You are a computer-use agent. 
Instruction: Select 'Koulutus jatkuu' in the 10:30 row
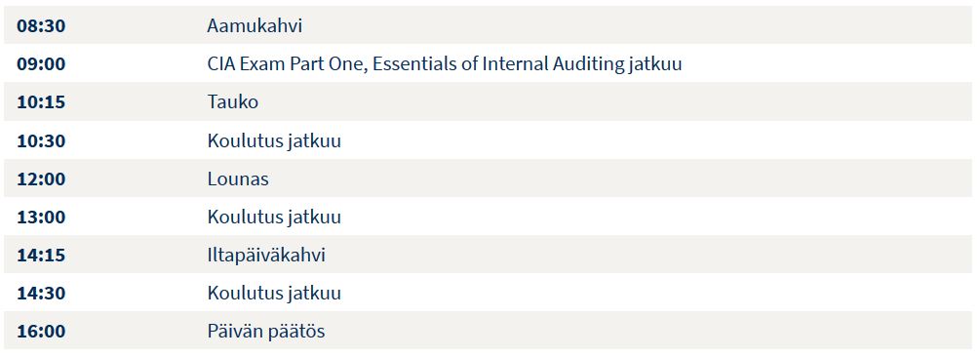click(274, 141)
